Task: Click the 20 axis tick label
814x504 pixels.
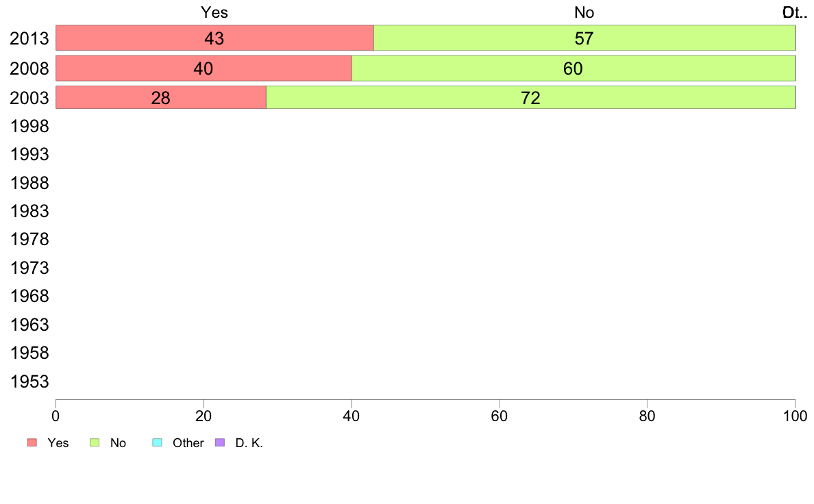Action: coord(203,416)
